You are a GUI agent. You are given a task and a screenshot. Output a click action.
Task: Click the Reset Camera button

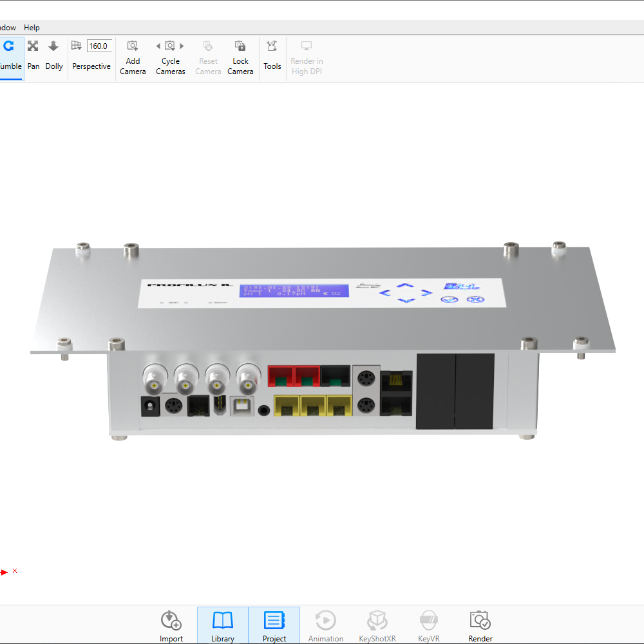click(x=208, y=55)
